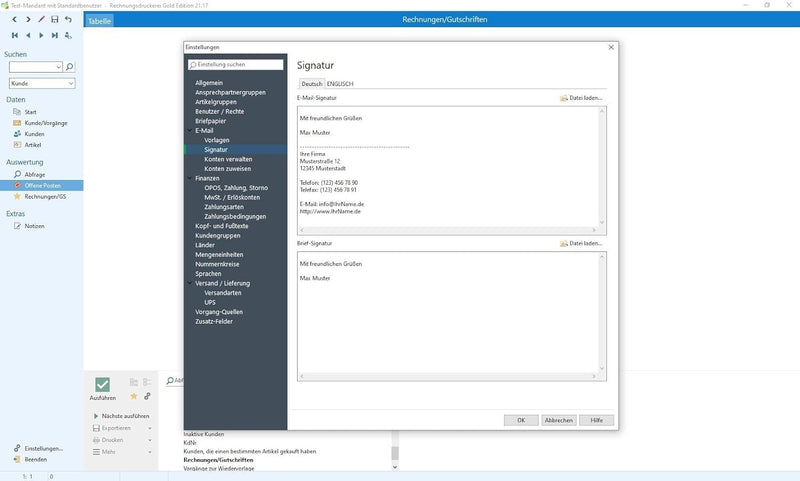Click the magnifier search icon beside search field
Viewport: 800px width, 481px height.
[70, 67]
